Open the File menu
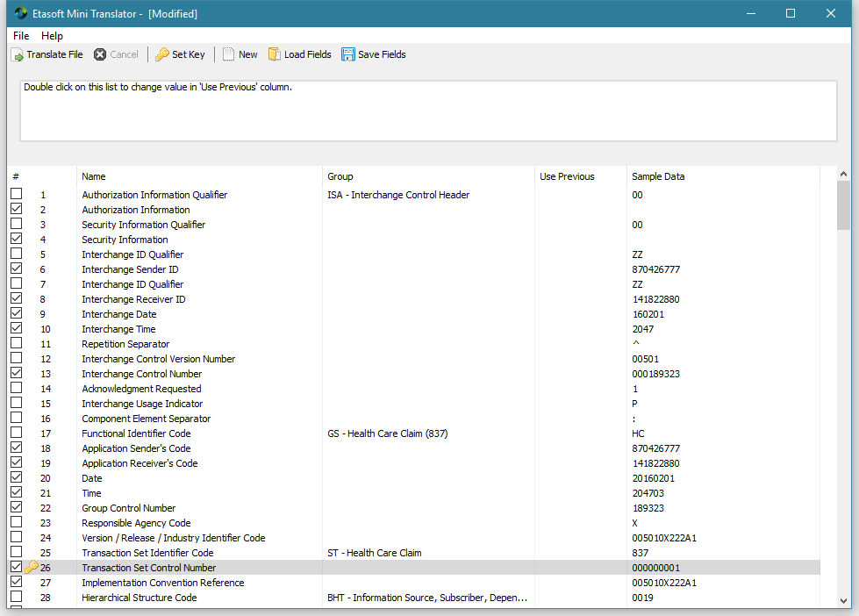The width and height of the screenshot is (859, 616). [20, 36]
